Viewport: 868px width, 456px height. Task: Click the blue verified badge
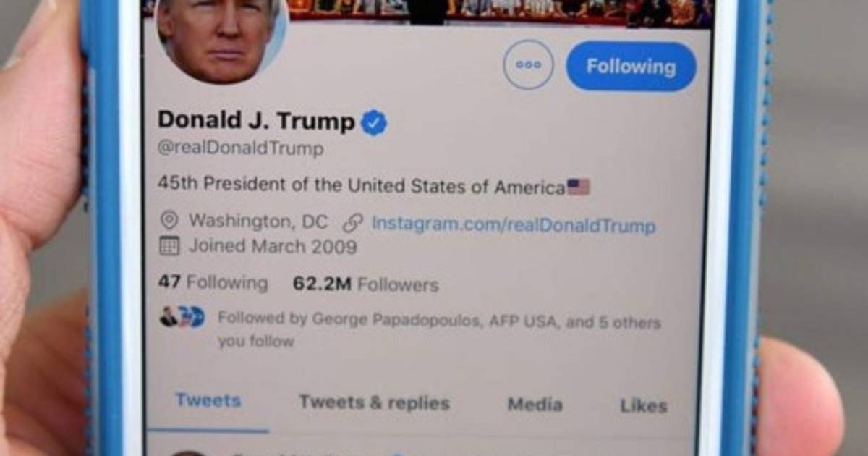click(374, 122)
